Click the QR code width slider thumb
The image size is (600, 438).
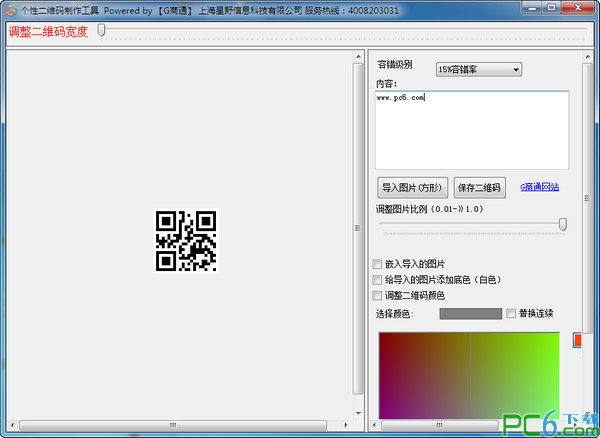(x=101, y=30)
